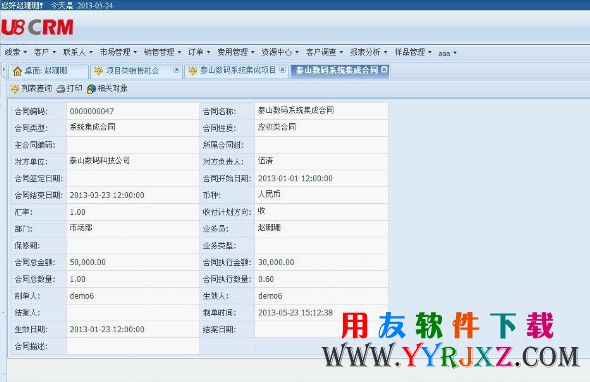Click the 相关对象 button
590x382 pixels.
point(107,89)
